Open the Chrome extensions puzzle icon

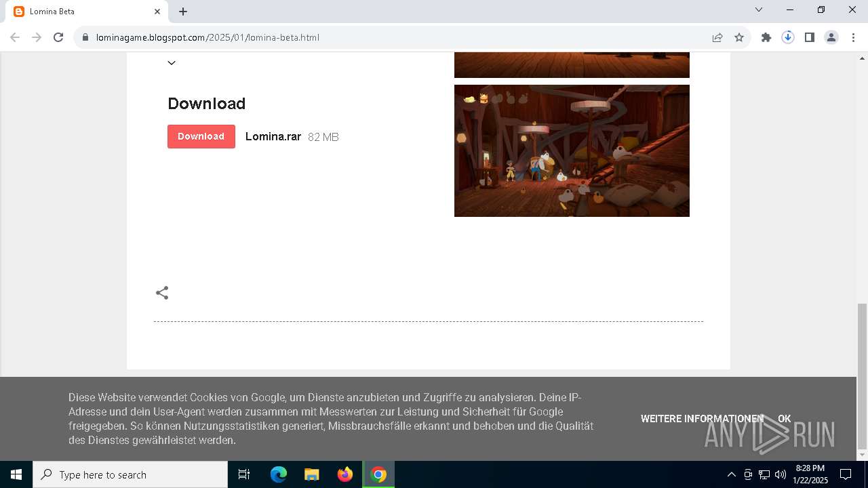click(x=766, y=37)
